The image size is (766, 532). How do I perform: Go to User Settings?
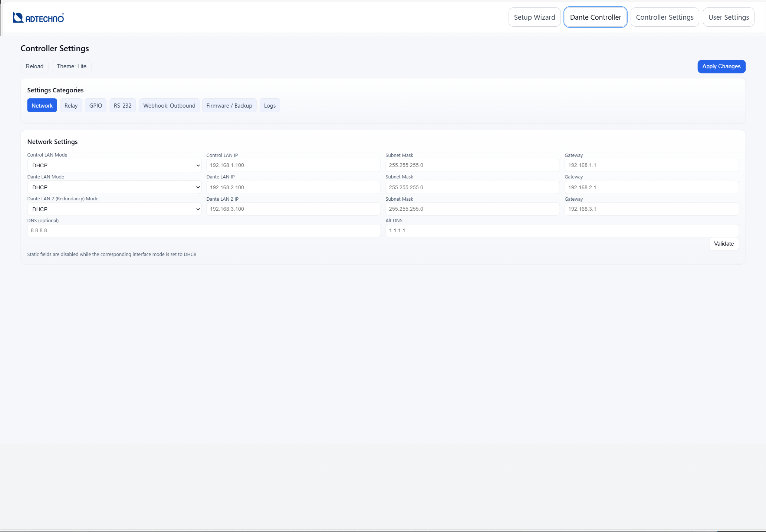(x=728, y=17)
